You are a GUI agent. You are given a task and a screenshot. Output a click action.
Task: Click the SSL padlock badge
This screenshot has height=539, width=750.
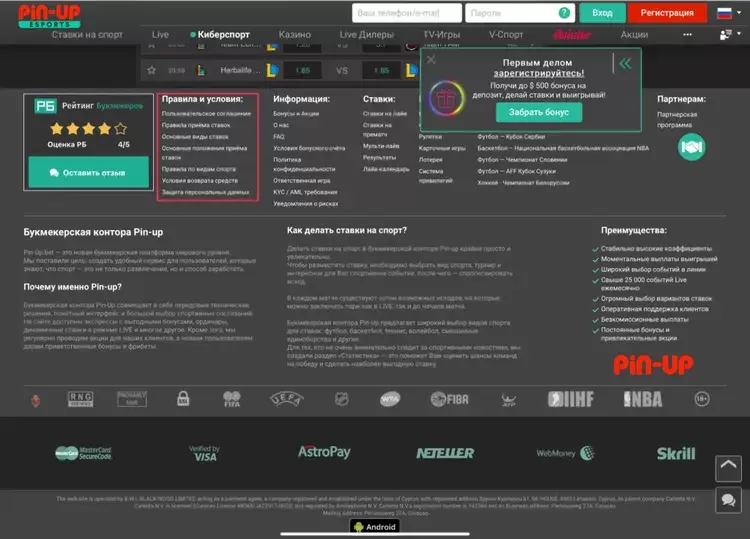(183, 398)
